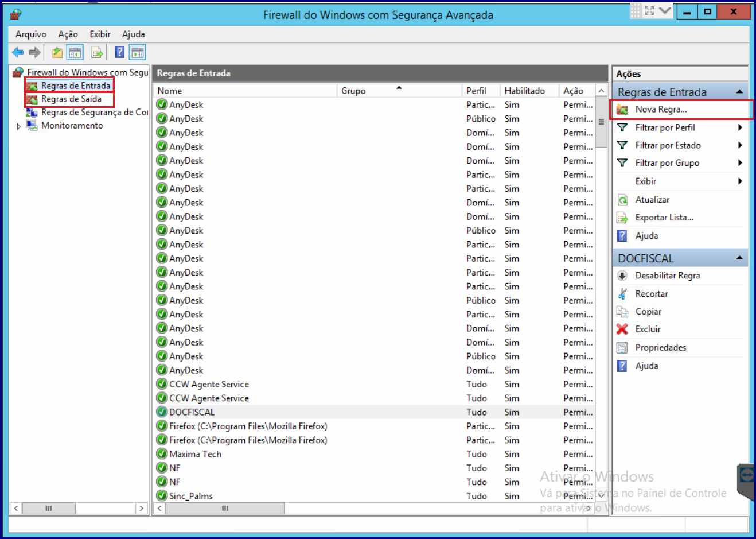Select the first CCW Agente Service rule
Screen dimensions: 756x539
tap(373, 385)
